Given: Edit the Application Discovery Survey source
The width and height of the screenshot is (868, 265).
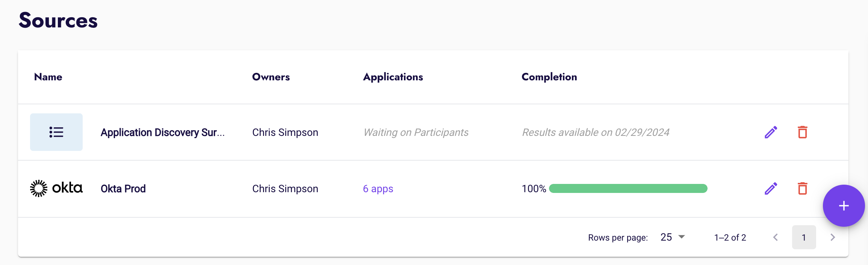Looking at the screenshot, I should [771, 132].
